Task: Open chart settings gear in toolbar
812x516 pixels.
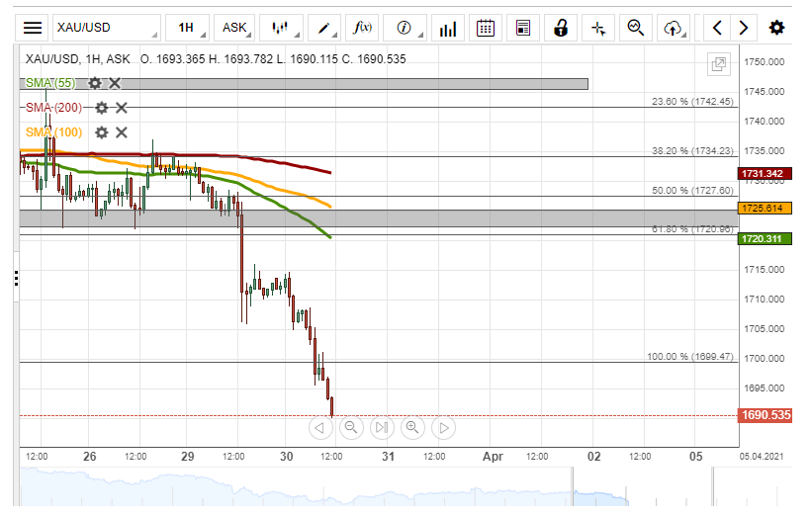Action: [x=776, y=28]
